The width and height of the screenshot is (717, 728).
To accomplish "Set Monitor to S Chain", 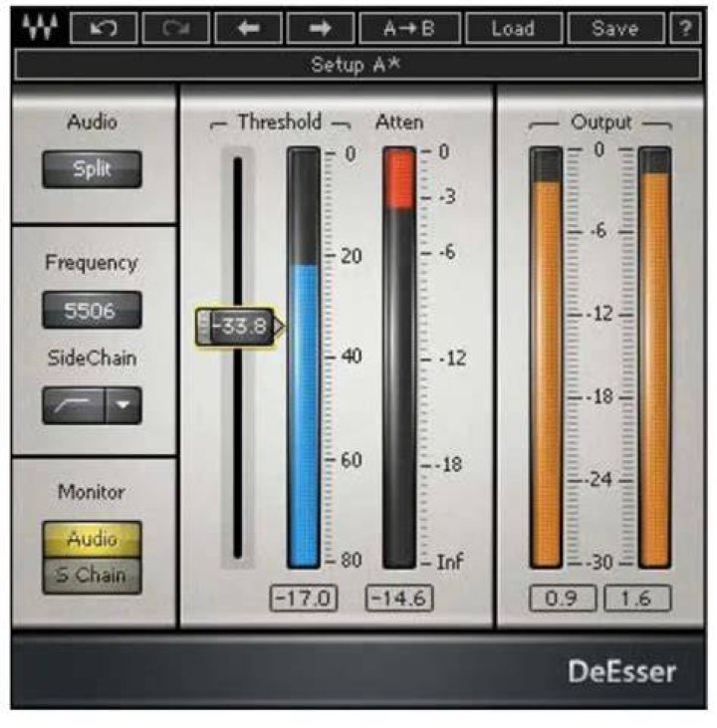I will [x=92, y=576].
